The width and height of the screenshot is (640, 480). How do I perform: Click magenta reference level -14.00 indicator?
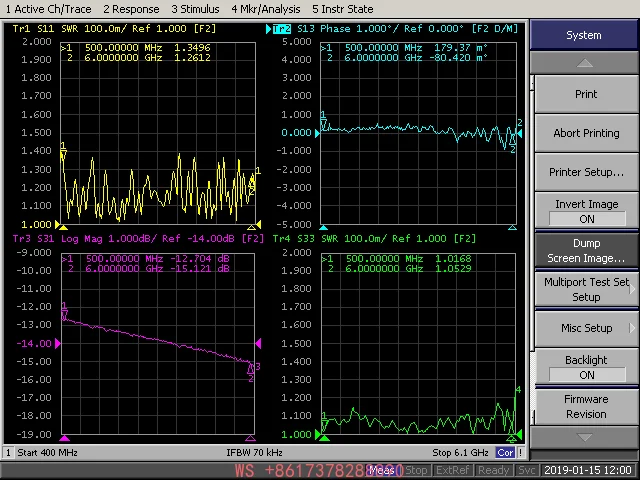pyautogui.click(x=34, y=343)
